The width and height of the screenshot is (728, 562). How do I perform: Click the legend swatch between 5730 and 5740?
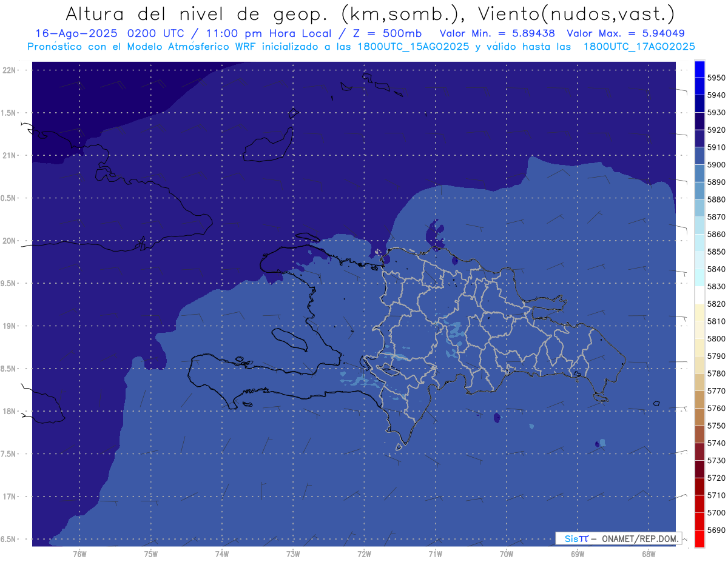coord(699,452)
